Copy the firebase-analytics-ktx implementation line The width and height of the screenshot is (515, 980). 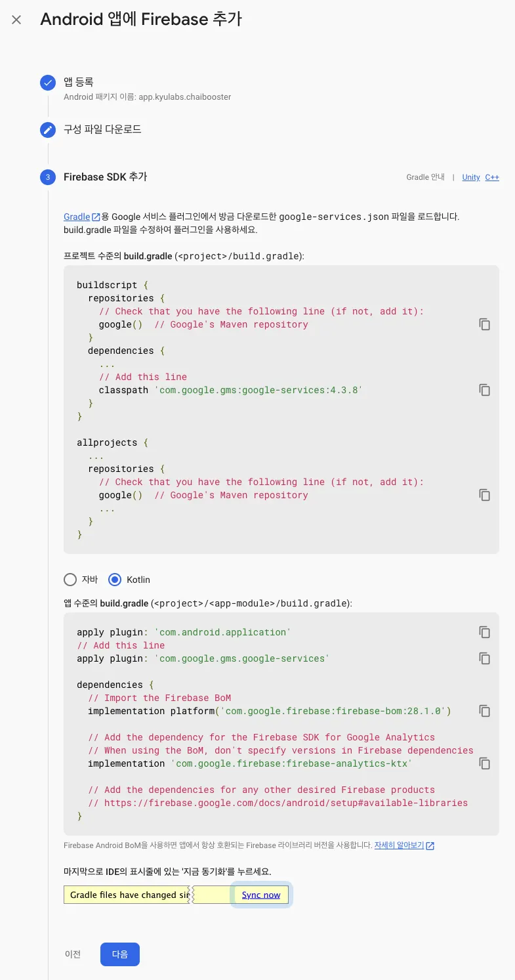[x=485, y=763]
